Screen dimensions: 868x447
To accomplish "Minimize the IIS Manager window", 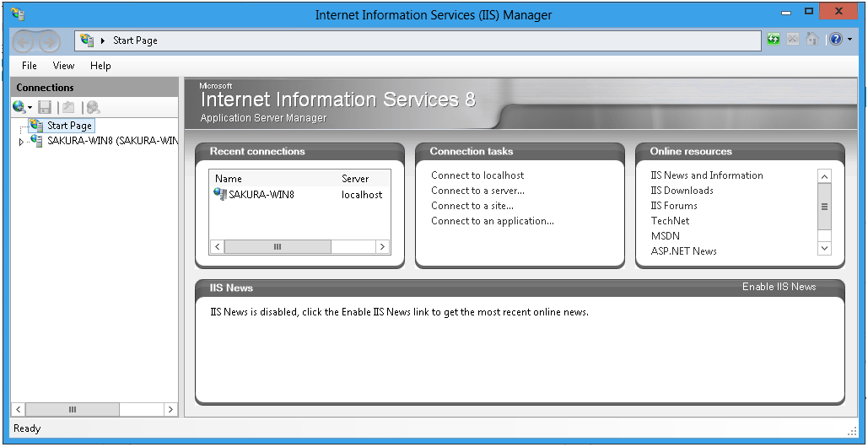I will [x=785, y=12].
